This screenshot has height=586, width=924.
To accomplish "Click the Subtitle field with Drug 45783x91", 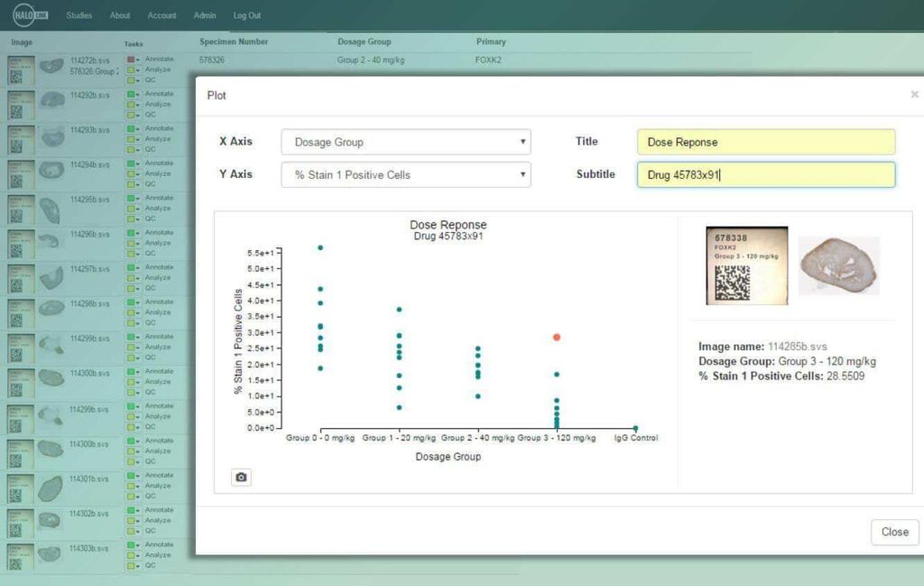I will tap(765, 175).
